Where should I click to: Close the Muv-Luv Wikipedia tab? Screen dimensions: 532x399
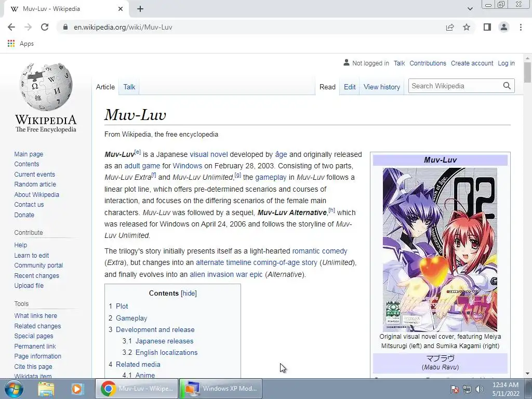coord(121,9)
